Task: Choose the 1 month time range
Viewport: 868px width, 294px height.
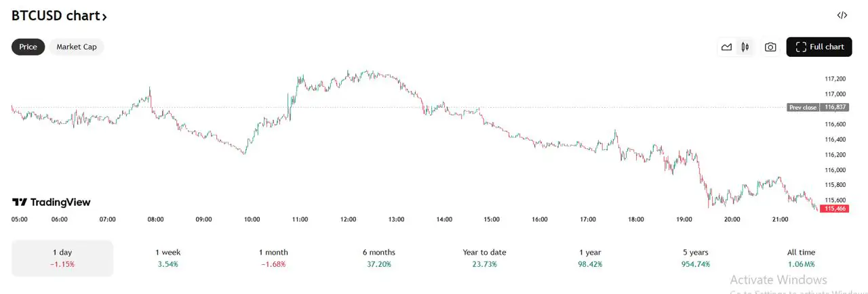Action: (273, 258)
